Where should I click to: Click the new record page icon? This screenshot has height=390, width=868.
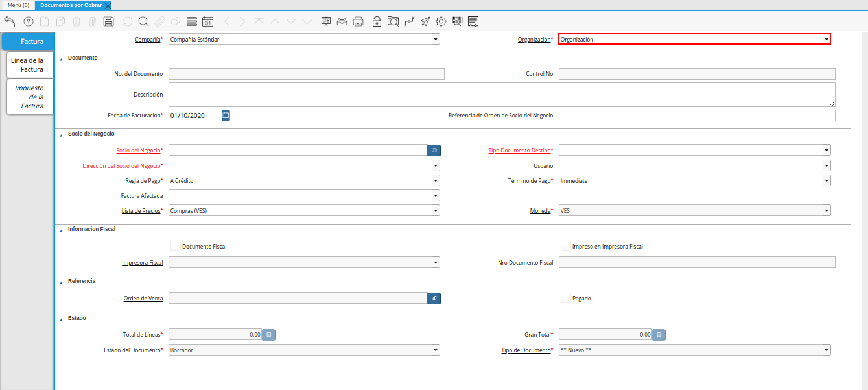pos(45,21)
